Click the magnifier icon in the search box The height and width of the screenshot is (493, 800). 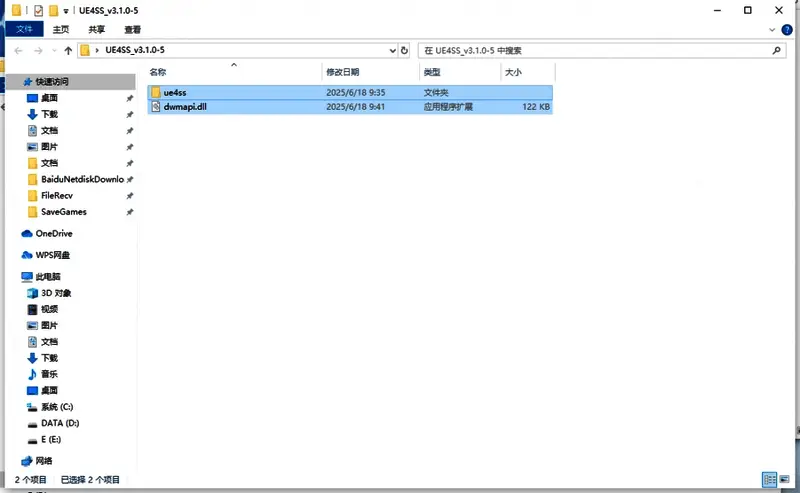point(776,50)
